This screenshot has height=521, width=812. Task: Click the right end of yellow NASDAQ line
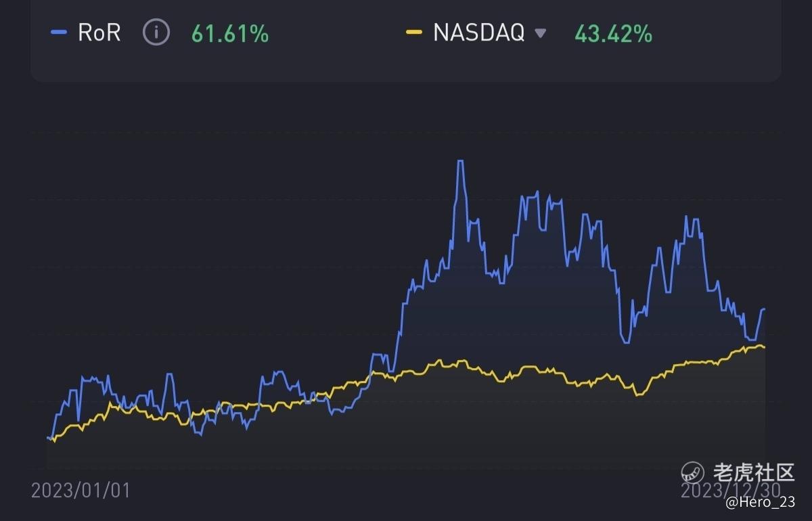click(765, 347)
